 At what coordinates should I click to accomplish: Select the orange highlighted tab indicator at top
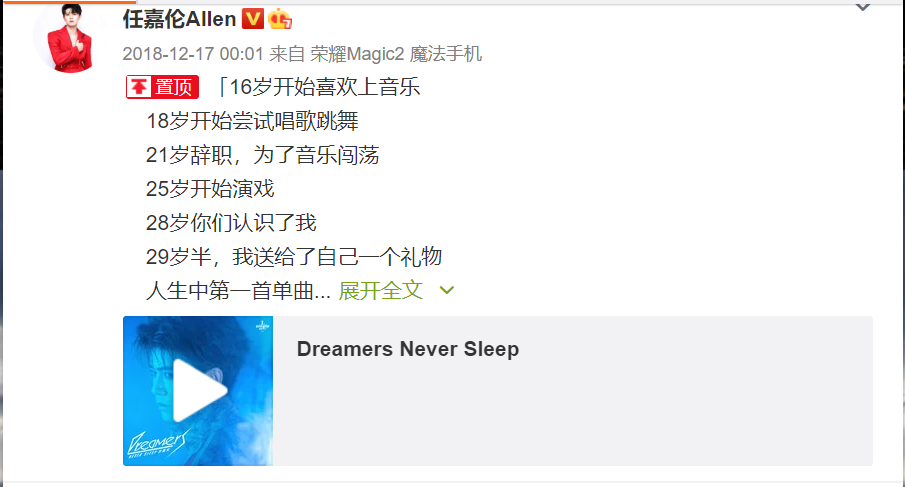pos(70,2)
